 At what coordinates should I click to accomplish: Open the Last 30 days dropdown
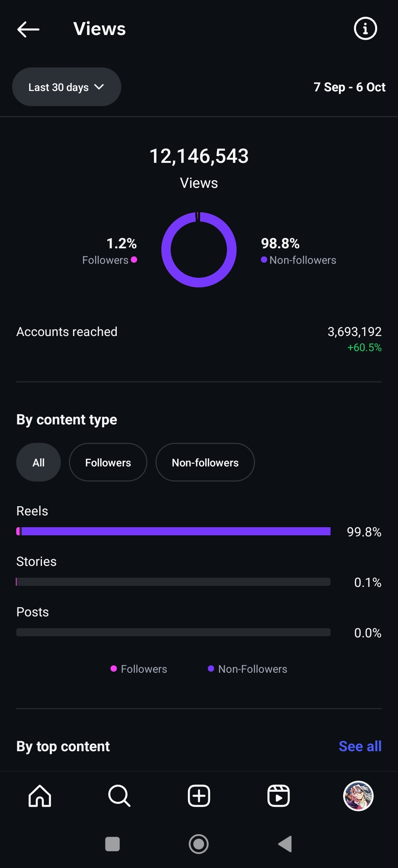[x=67, y=87]
